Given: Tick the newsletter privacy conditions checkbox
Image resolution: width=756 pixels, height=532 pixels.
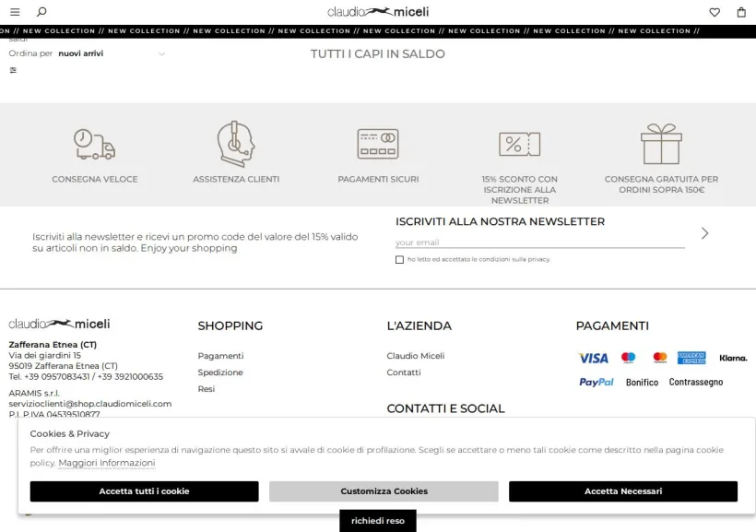Looking at the screenshot, I should pos(400,260).
